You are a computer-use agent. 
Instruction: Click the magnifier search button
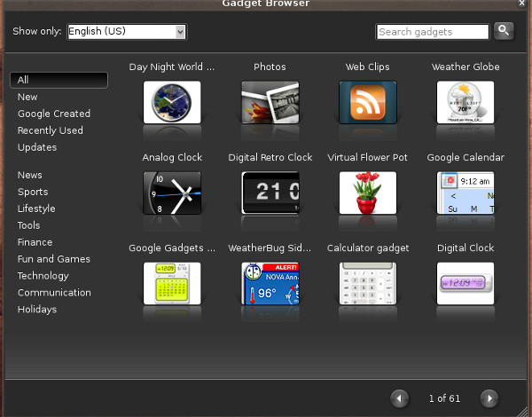(x=504, y=31)
